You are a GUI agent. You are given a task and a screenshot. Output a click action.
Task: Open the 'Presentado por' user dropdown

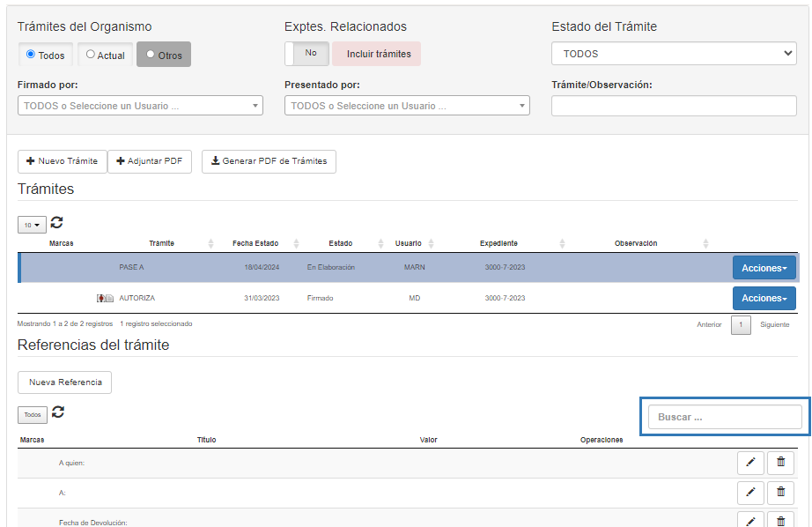pyautogui.click(x=407, y=106)
